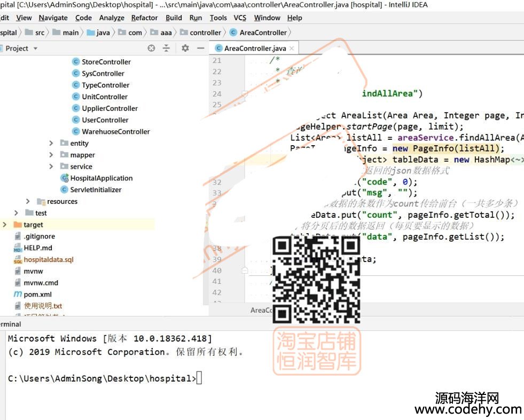524x420 pixels.
Task: Open the Code menu
Action: (x=83, y=18)
